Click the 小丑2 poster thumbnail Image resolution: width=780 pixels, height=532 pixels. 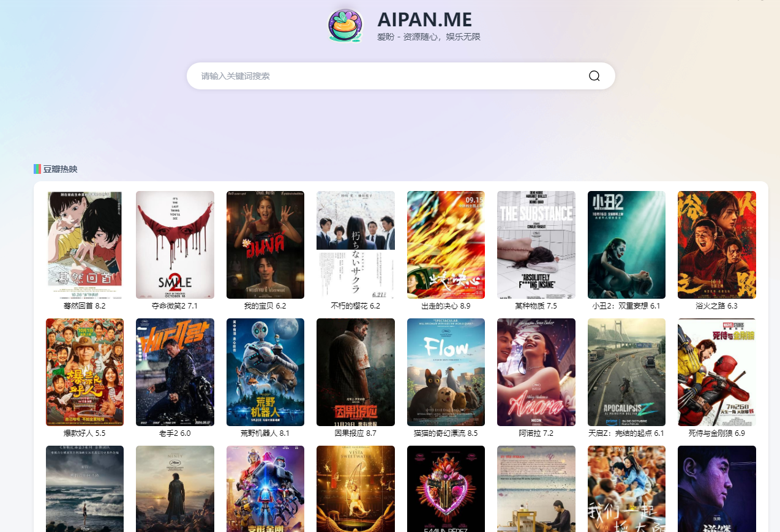(x=626, y=244)
